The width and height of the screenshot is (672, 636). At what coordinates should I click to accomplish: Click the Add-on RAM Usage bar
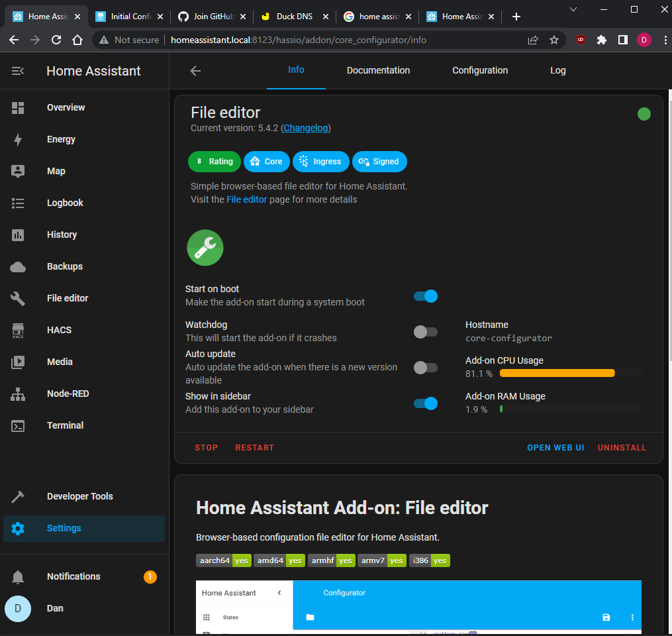click(570, 409)
